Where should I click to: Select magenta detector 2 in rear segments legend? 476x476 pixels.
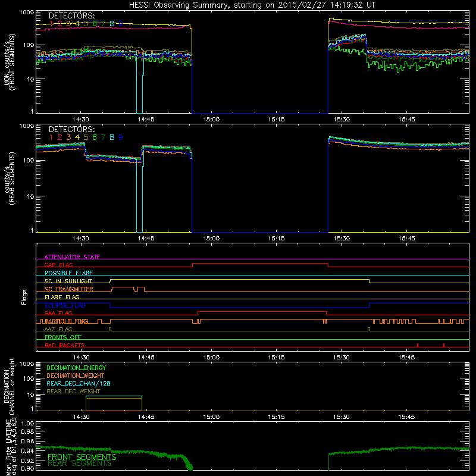60,137
